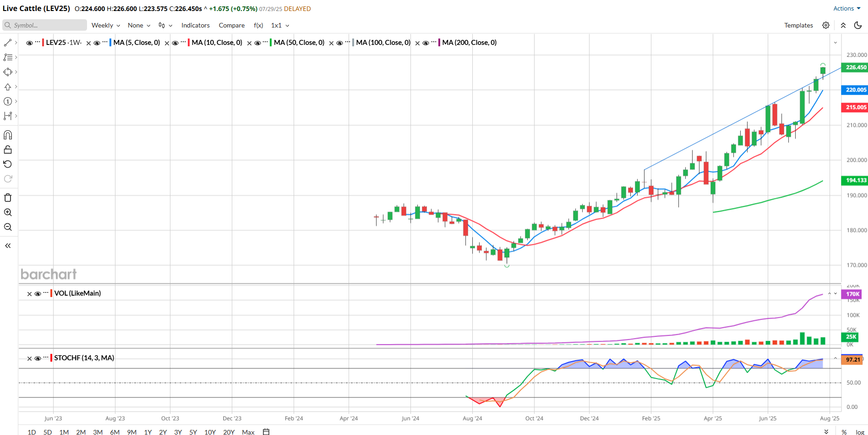Expand the Actions dropdown menu

(846, 8)
